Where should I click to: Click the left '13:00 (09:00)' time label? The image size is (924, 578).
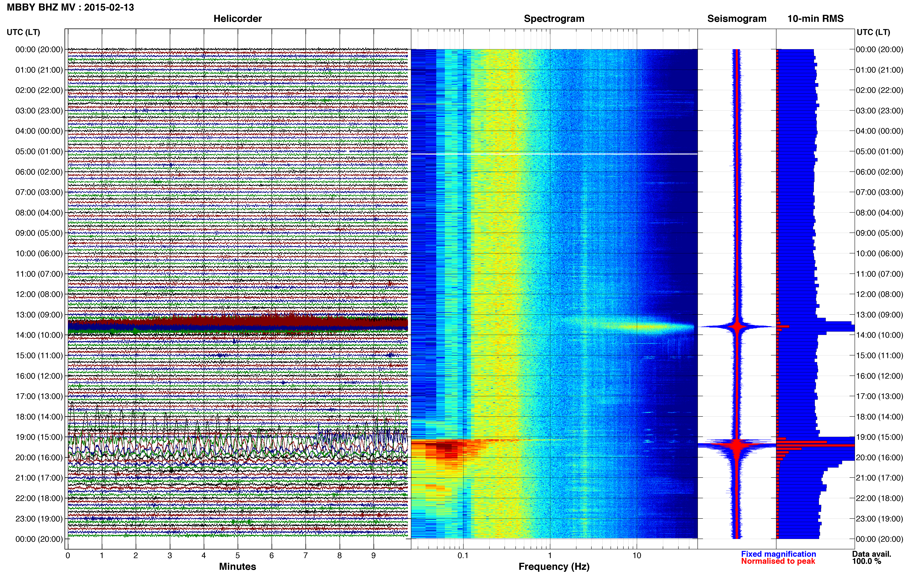point(39,315)
